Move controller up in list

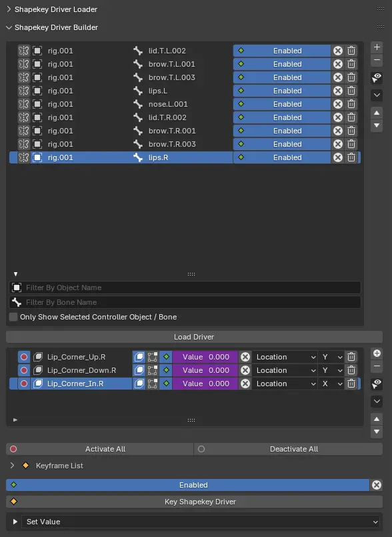click(x=377, y=113)
